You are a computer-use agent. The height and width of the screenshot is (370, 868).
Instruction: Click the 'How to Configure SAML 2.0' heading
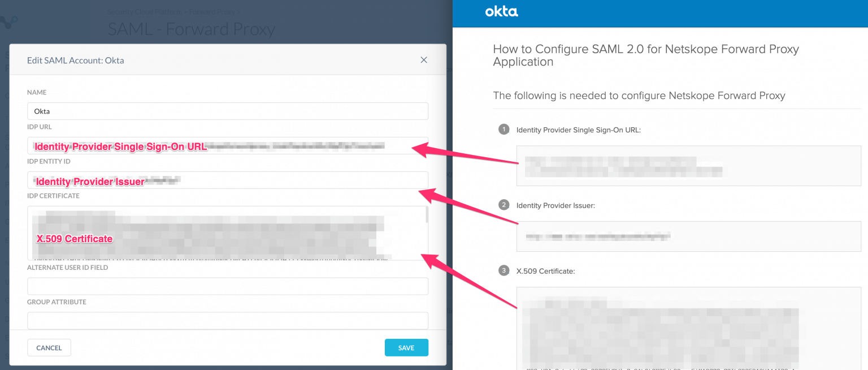646,55
